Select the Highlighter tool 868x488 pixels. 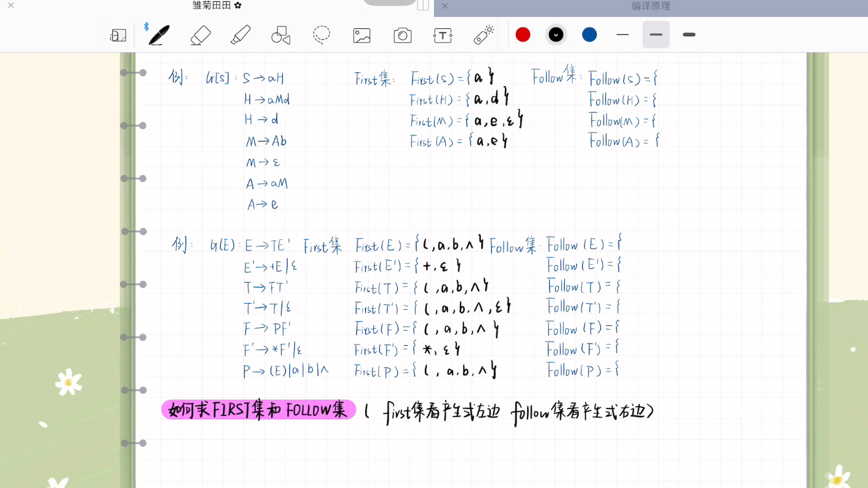click(241, 35)
